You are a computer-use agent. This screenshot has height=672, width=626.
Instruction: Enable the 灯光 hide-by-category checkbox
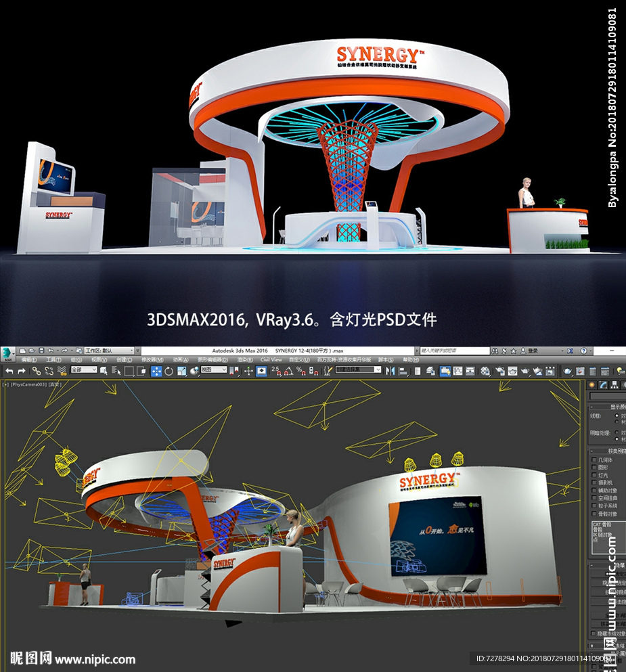594,475
